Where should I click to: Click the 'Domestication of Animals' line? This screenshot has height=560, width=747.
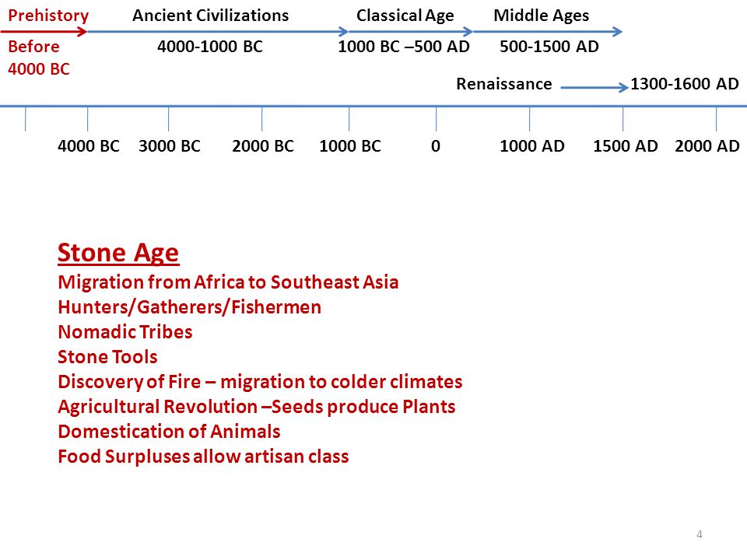pos(169,432)
